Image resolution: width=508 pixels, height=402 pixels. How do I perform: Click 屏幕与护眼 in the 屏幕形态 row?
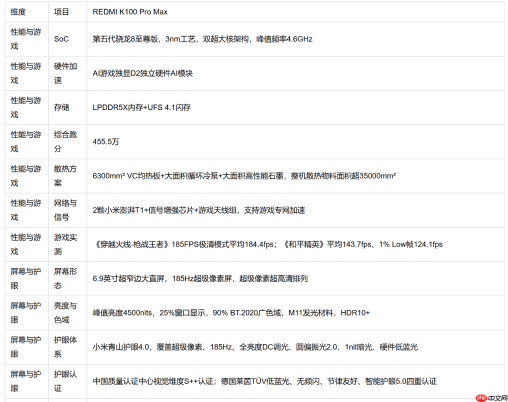tap(26, 278)
